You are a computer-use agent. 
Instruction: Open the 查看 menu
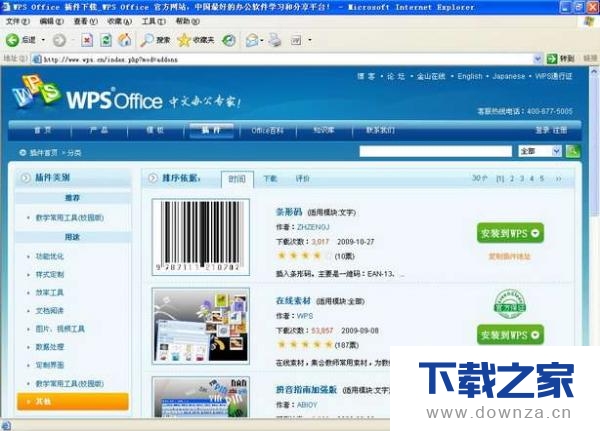[86, 21]
